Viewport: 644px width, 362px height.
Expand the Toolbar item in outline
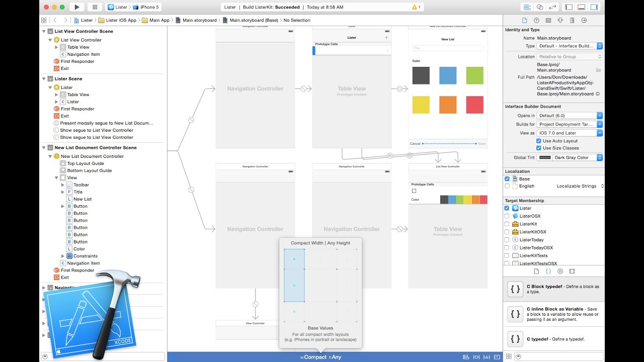63,185
